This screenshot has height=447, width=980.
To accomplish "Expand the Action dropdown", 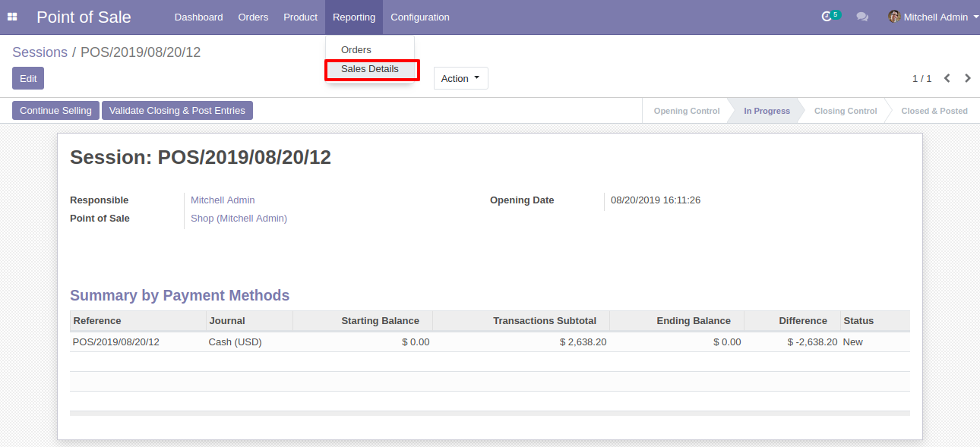I will pos(461,78).
